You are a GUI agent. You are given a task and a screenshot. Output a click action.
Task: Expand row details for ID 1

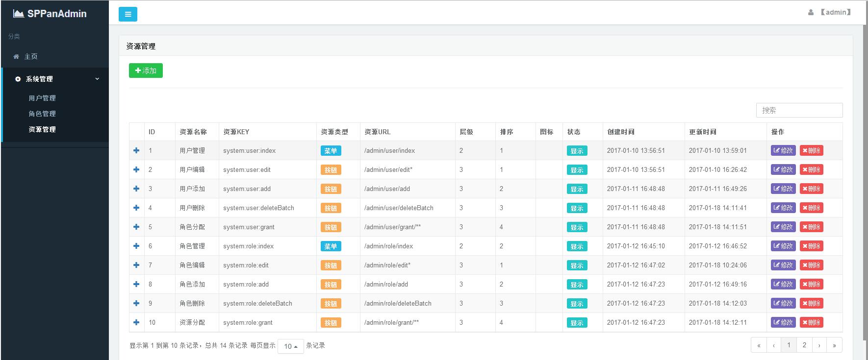click(x=136, y=150)
